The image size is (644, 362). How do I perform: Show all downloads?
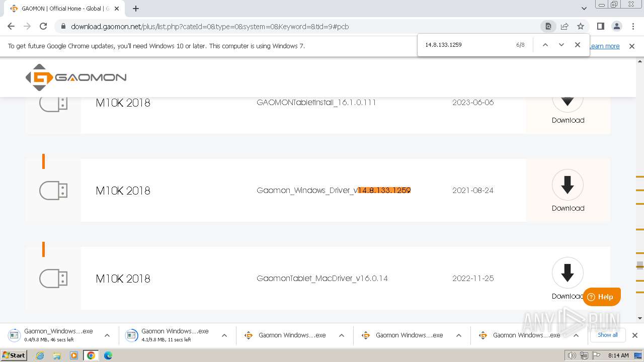point(608,335)
